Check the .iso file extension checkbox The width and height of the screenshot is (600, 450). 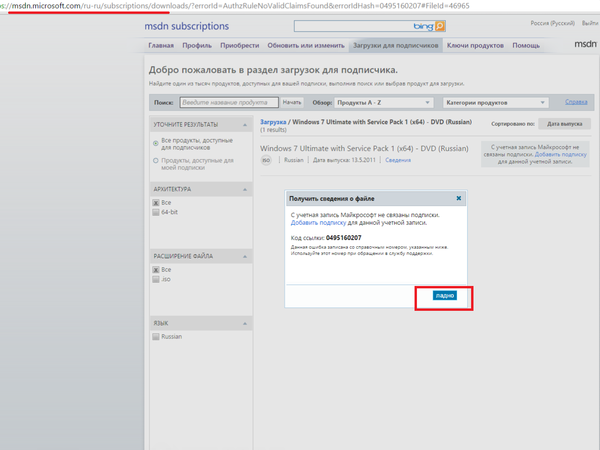coord(156,279)
